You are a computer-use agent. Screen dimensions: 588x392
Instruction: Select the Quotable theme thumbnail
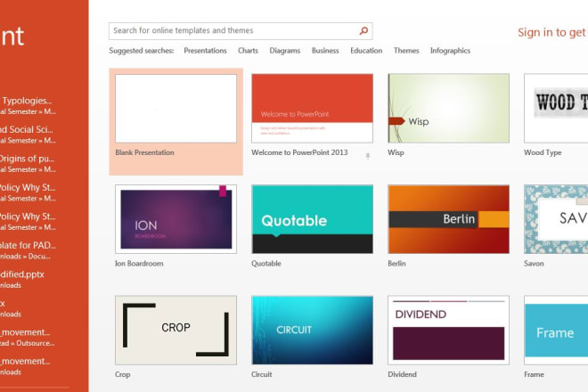pos(312,219)
